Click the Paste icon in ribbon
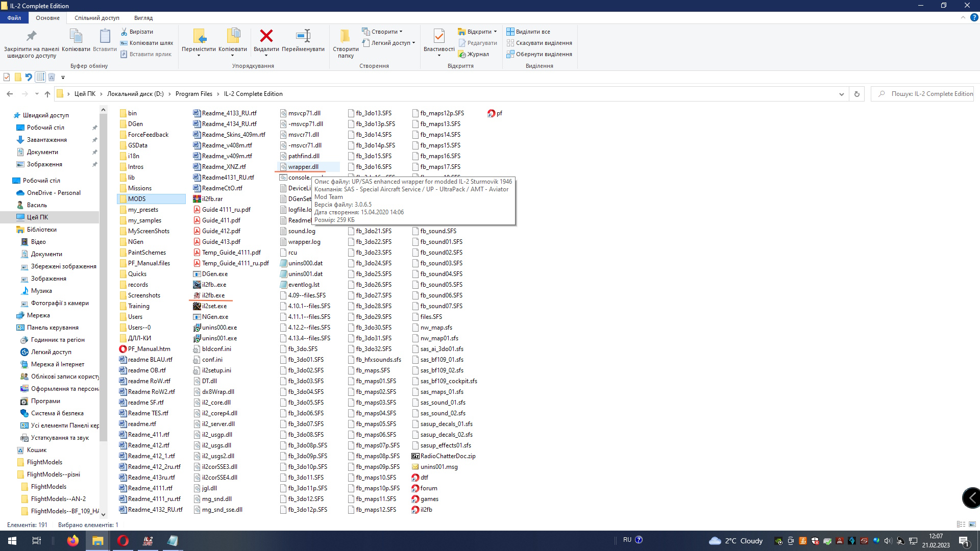This screenshot has height=551, width=980. pos(105,37)
